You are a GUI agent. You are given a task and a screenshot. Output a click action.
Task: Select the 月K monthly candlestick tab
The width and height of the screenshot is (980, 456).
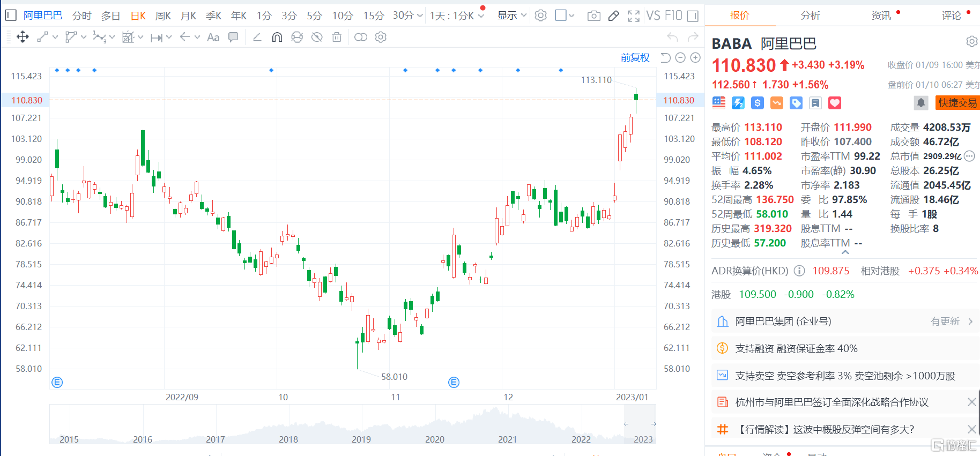tap(189, 16)
